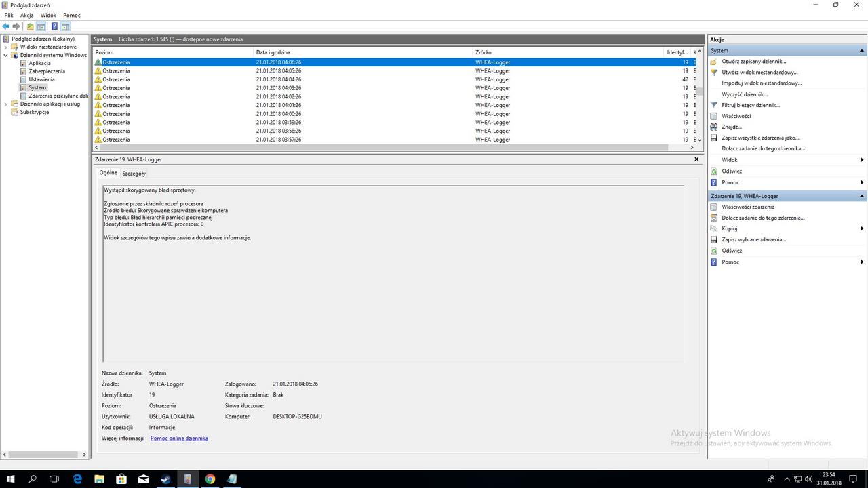Click the event list vertical scrollbar down arrow

point(700,140)
